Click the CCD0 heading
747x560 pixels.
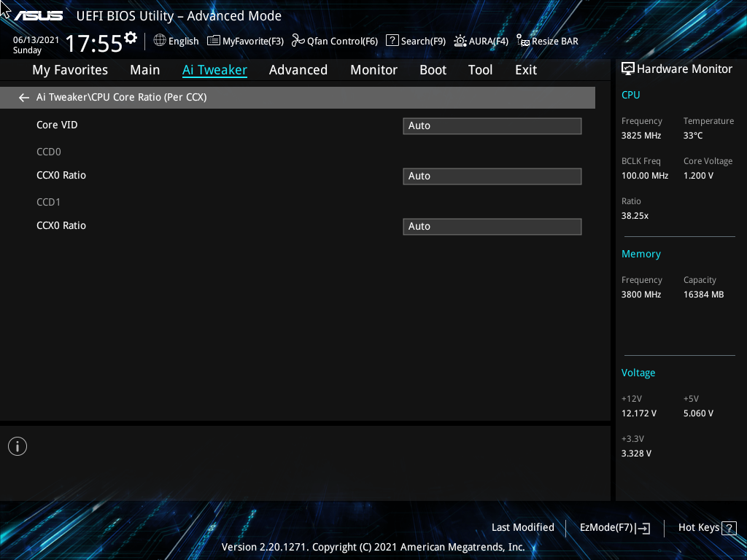point(49,152)
